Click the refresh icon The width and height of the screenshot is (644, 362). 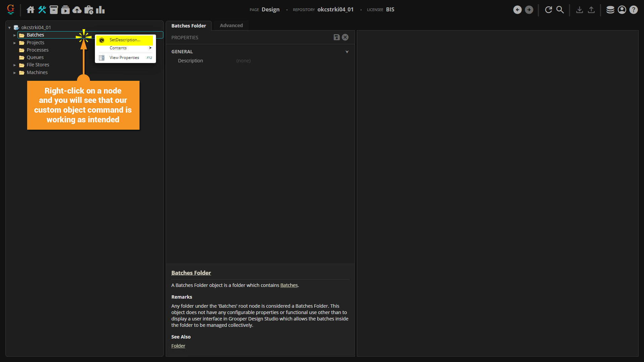point(548,10)
